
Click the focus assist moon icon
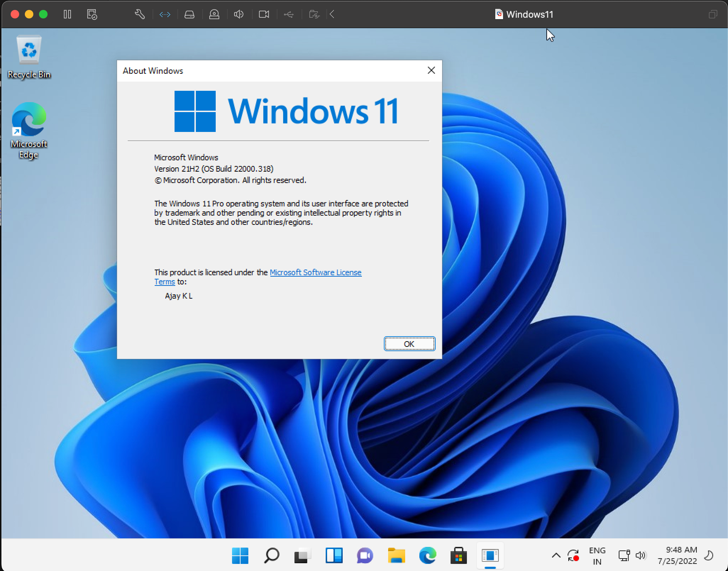tap(709, 555)
